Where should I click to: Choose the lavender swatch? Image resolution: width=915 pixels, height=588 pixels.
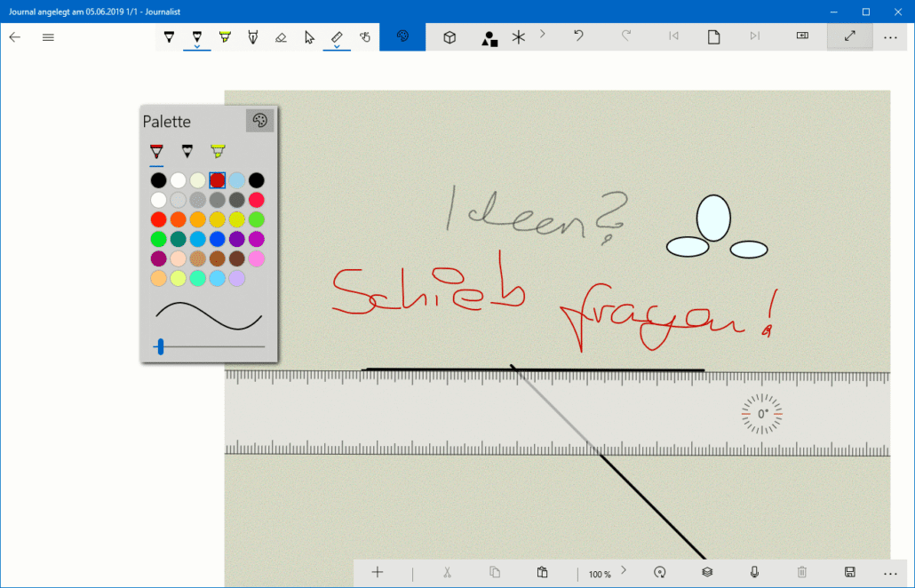tap(237, 278)
